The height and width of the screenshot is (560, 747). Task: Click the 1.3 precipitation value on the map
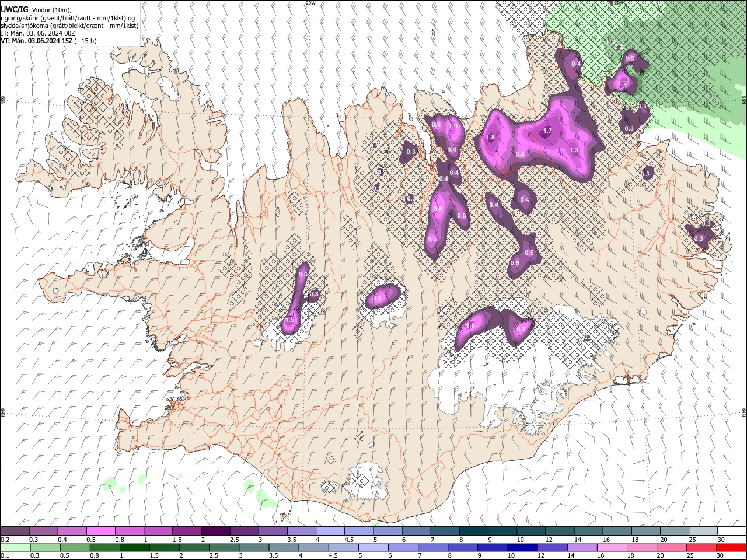[574, 150]
